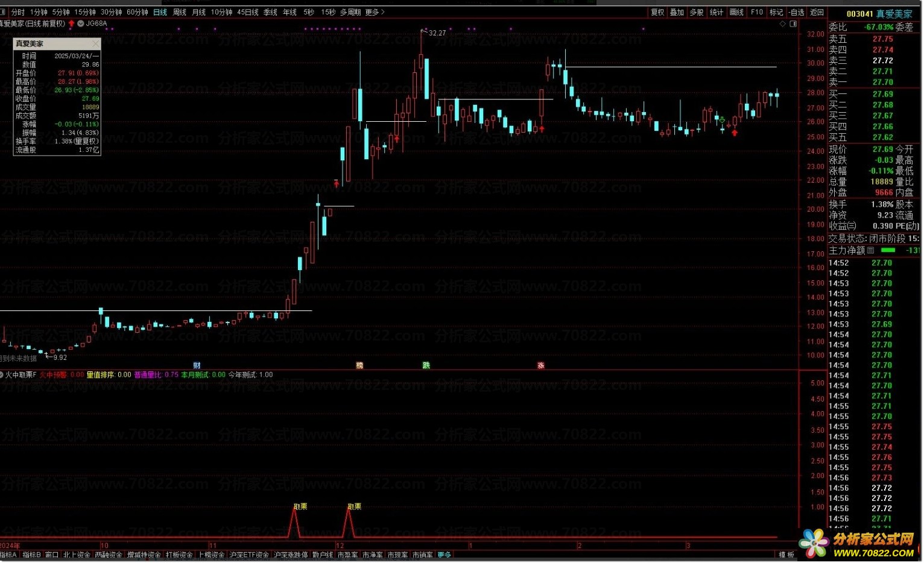Select the 60分钟 period
The height and width of the screenshot is (563, 924).
pos(137,12)
